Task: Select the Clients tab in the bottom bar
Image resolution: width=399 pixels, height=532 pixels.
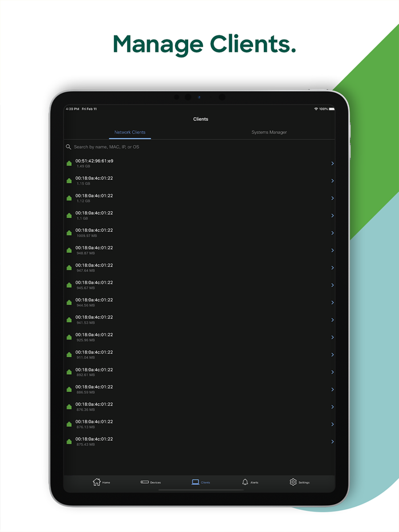Action: tap(201, 482)
